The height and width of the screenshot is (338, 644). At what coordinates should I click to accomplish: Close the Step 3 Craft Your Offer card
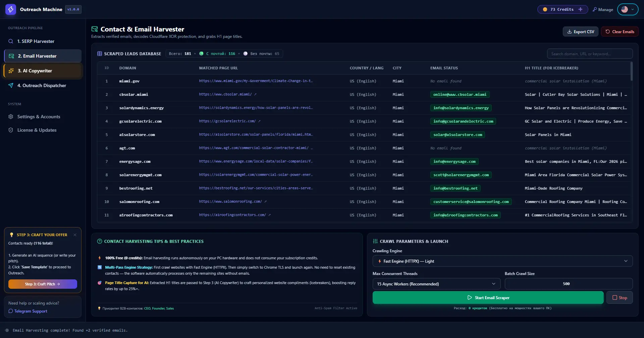coord(75,235)
